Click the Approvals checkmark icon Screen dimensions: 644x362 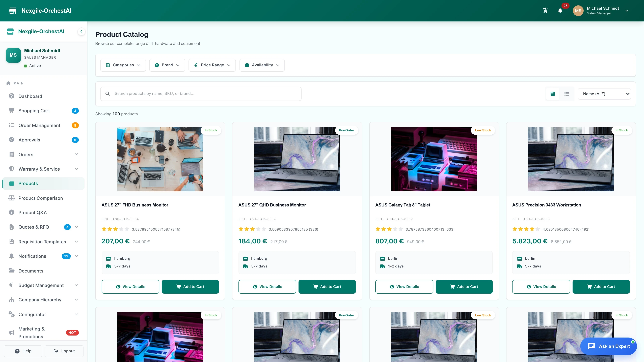pos(12,140)
